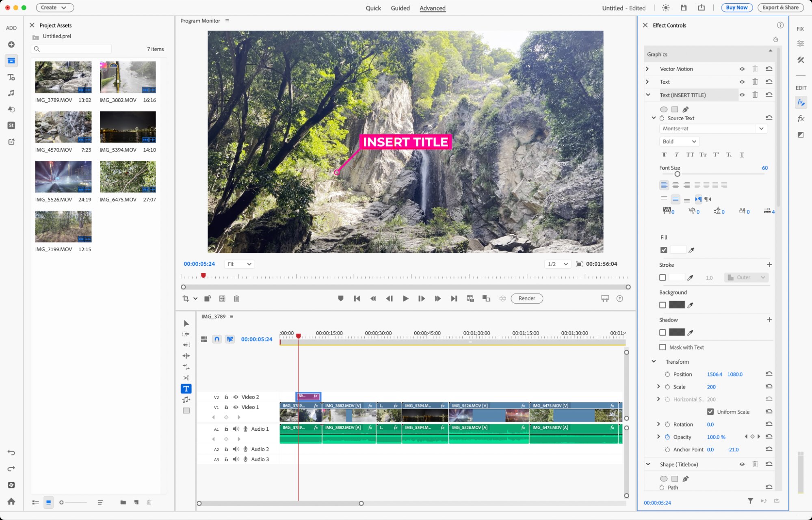This screenshot has height=520, width=812.
Task: Click the Play button in monitor
Action: point(405,298)
